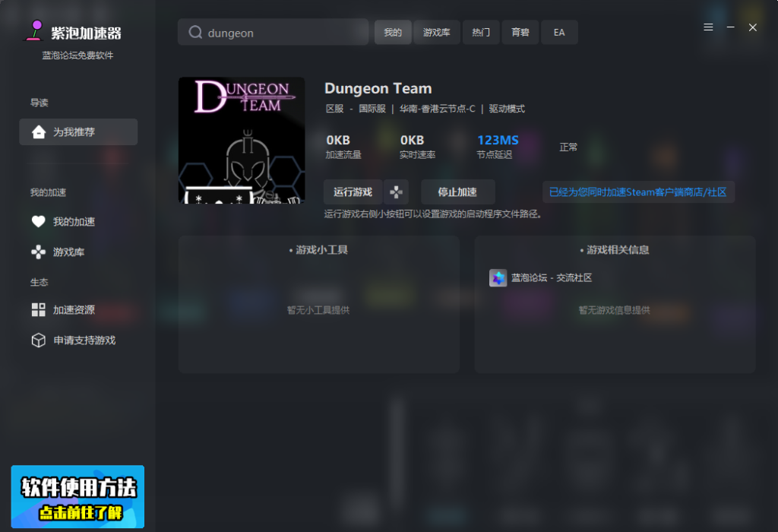Go to 为我推荐 in the sidebar
The height and width of the screenshot is (532, 778).
[x=78, y=132]
